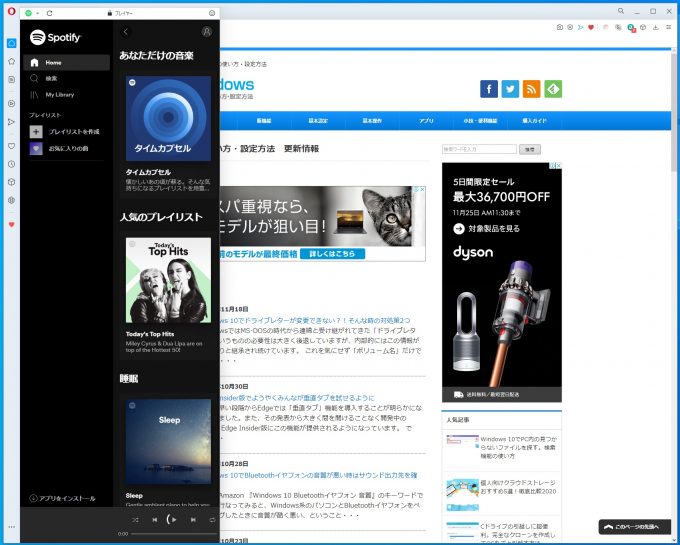Click the browser search magnifier icon
The width and height of the screenshot is (680, 545).
pos(621,11)
